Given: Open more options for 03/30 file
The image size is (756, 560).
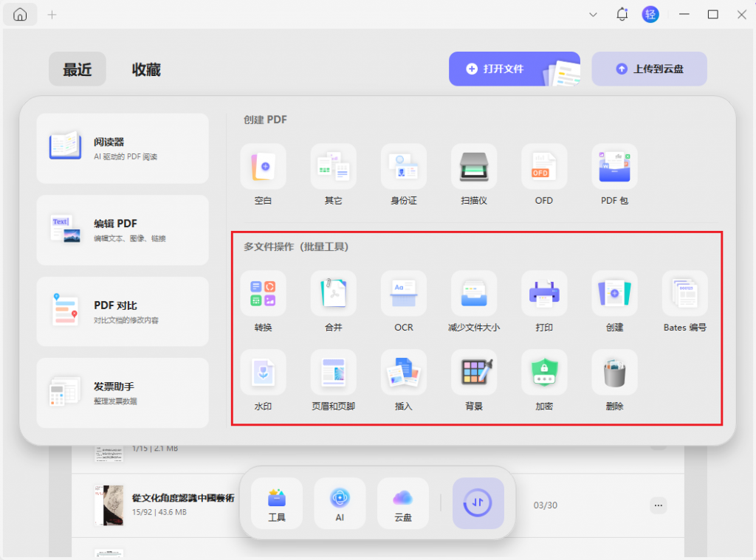Looking at the screenshot, I should [x=658, y=505].
